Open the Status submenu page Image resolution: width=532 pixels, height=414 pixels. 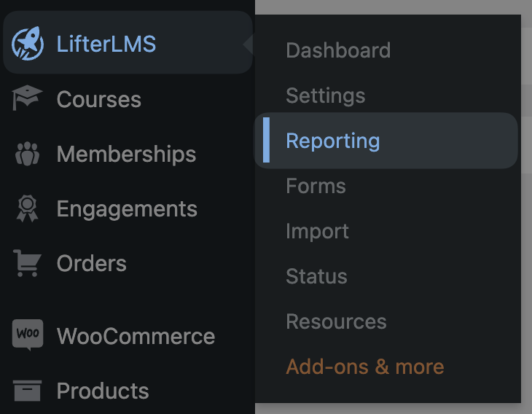tap(316, 276)
